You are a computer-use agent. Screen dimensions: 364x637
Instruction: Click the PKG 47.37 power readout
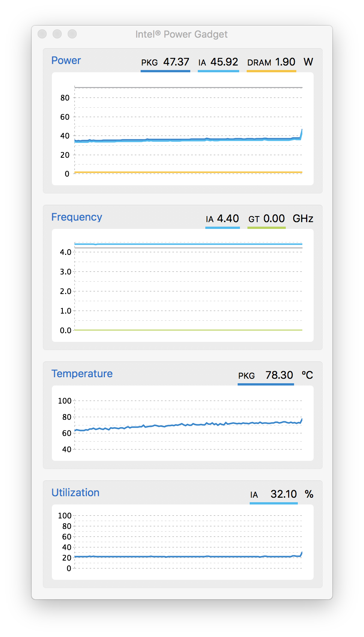point(165,62)
